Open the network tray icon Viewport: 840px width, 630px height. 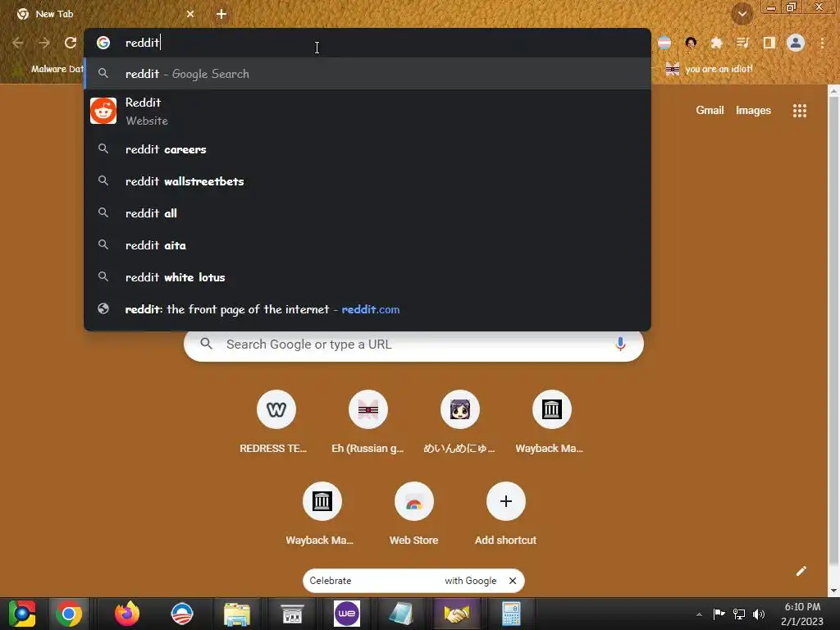[x=739, y=614]
